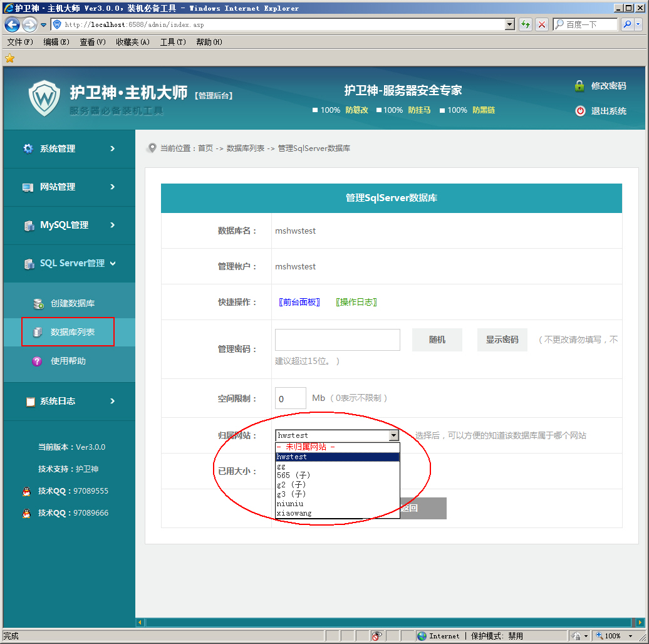Click the favorites star icon
This screenshot has height=644, width=649.
[x=9, y=58]
